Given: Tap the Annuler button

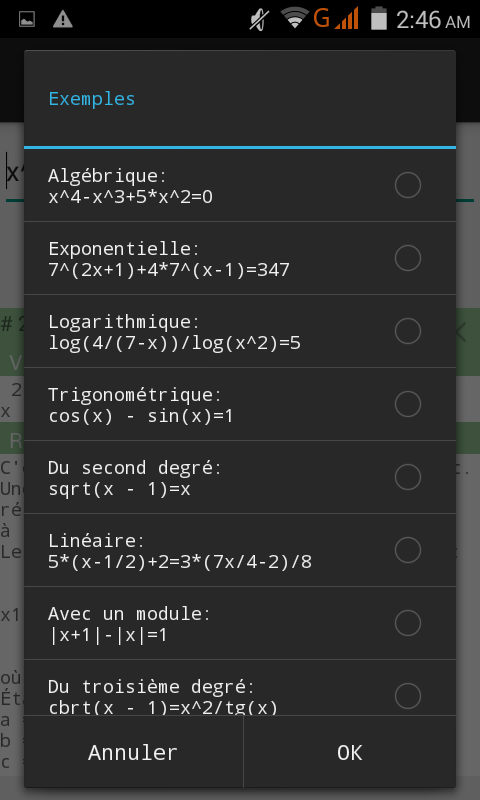Looking at the screenshot, I should click(133, 753).
